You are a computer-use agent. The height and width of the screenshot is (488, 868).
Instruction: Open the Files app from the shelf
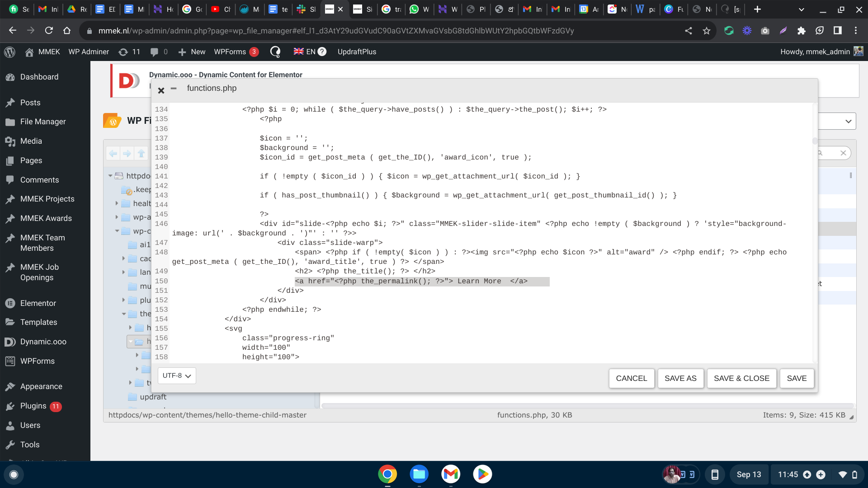coord(419,474)
